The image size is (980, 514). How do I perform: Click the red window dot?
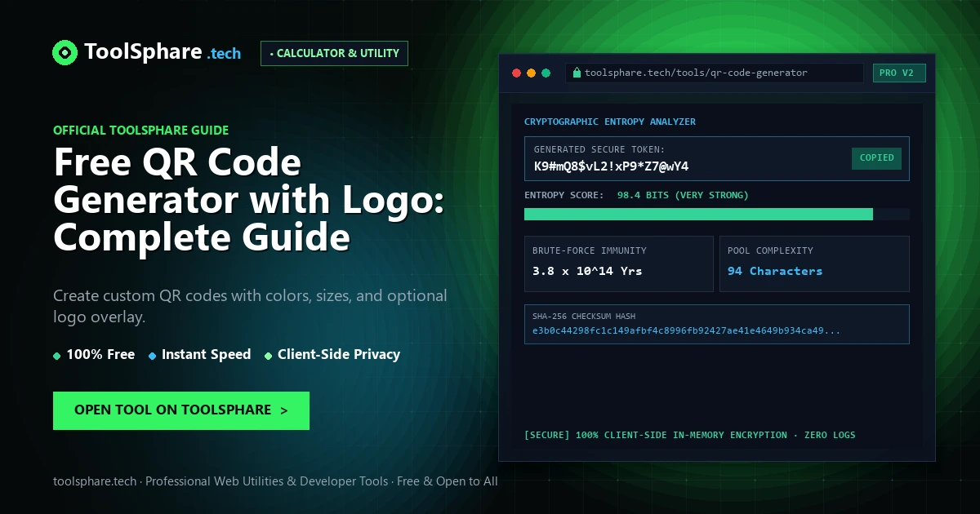516,73
